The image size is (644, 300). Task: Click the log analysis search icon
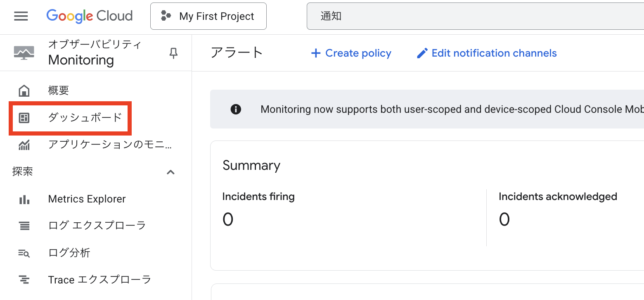pyautogui.click(x=24, y=253)
